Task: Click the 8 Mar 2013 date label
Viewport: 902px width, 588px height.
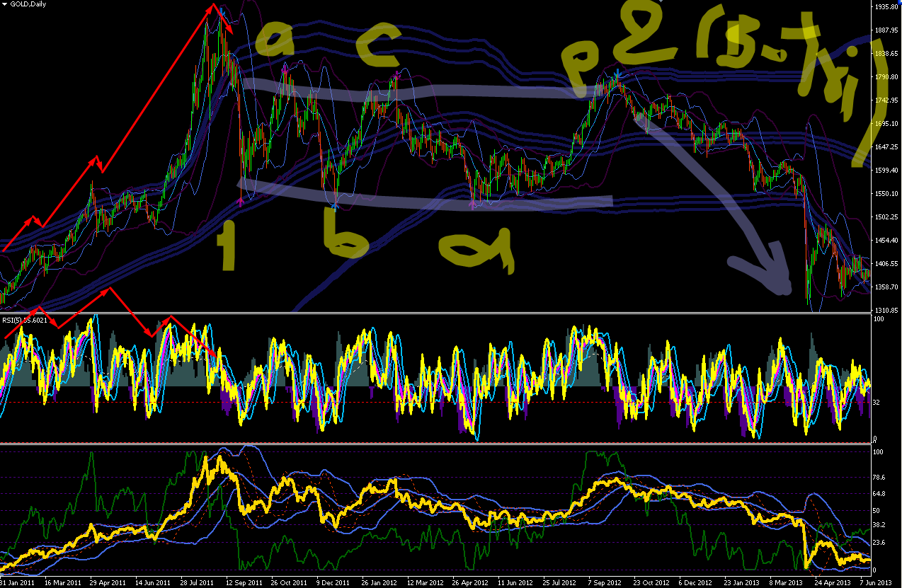Action: 786,582
